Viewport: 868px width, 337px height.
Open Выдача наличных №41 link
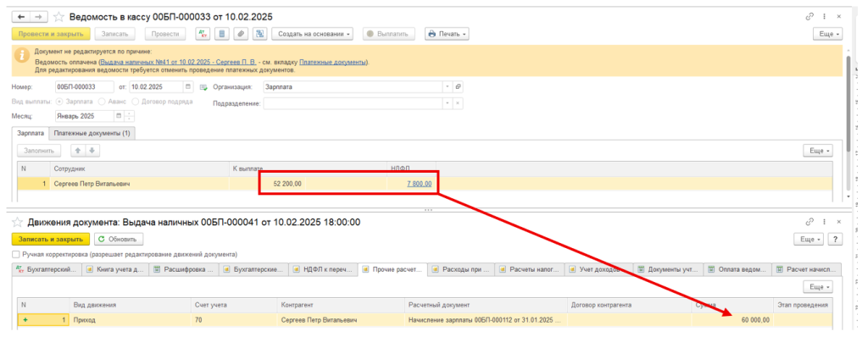[x=178, y=63]
